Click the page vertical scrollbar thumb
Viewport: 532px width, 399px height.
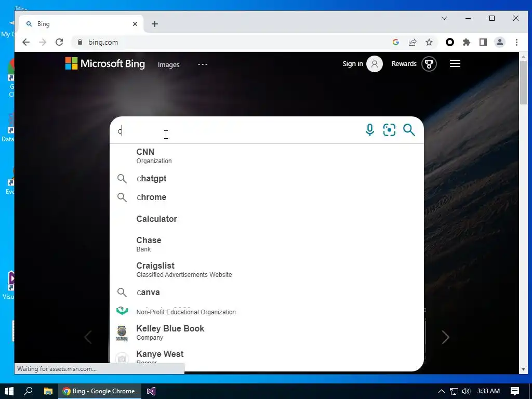523,83
